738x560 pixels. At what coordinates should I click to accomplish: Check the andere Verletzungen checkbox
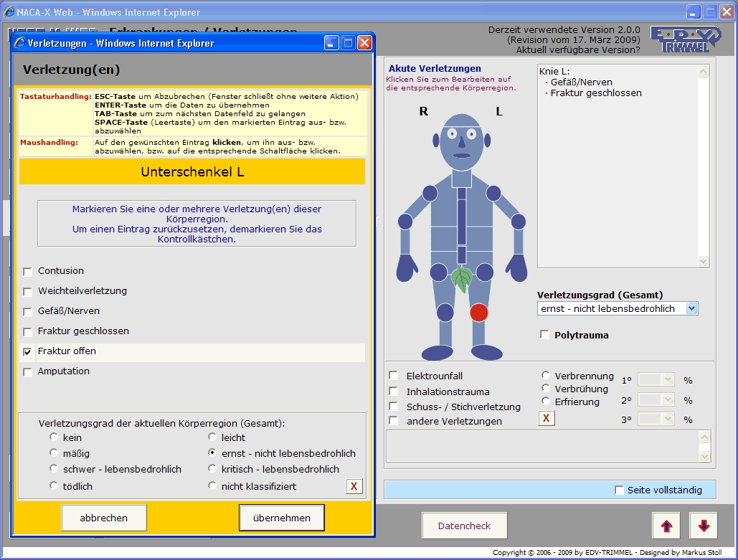394,421
